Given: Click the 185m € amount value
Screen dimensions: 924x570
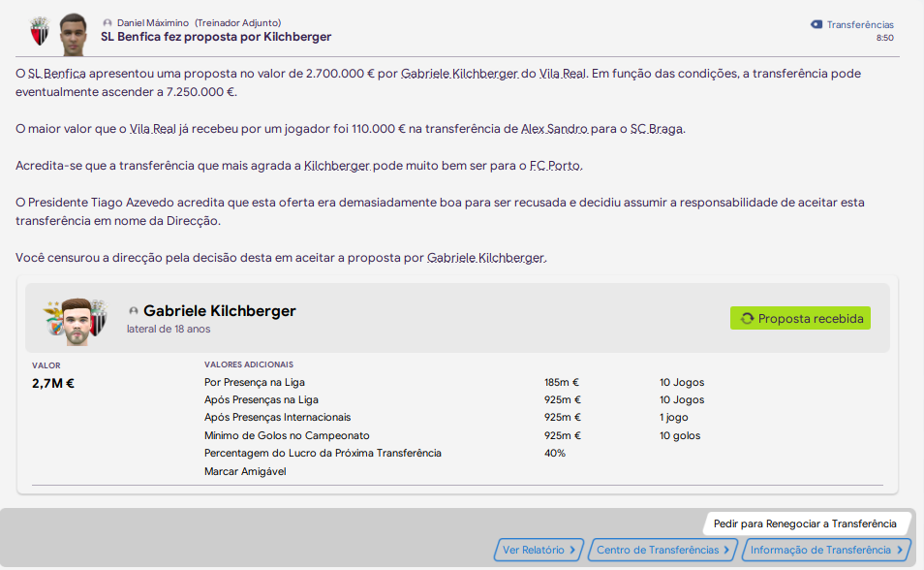Looking at the screenshot, I should [561, 382].
